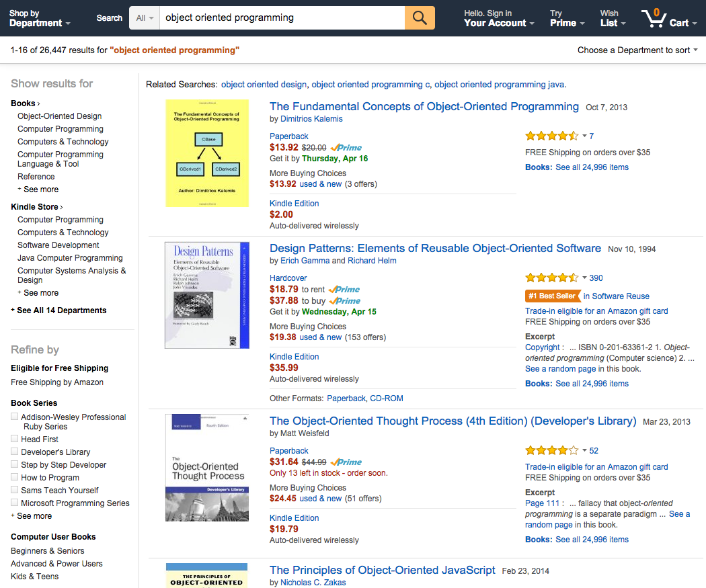Click the orange search magnifier button

(420, 18)
